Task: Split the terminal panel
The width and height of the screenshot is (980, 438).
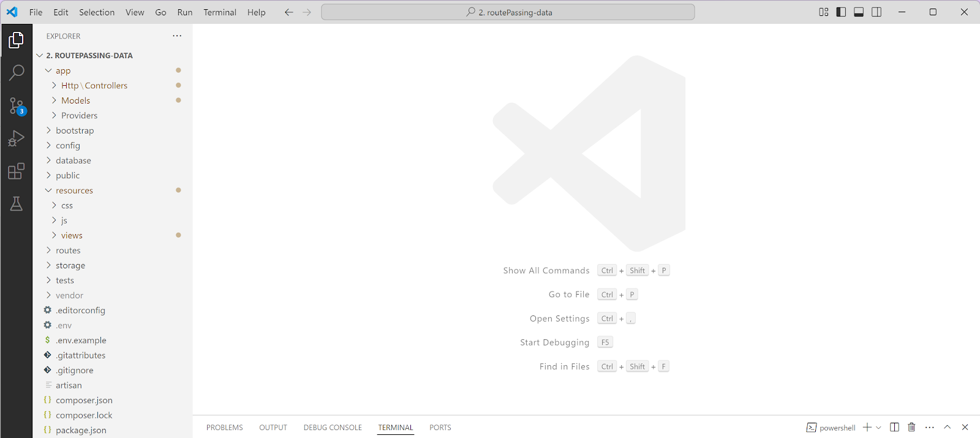Action: [x=894, y=428]
